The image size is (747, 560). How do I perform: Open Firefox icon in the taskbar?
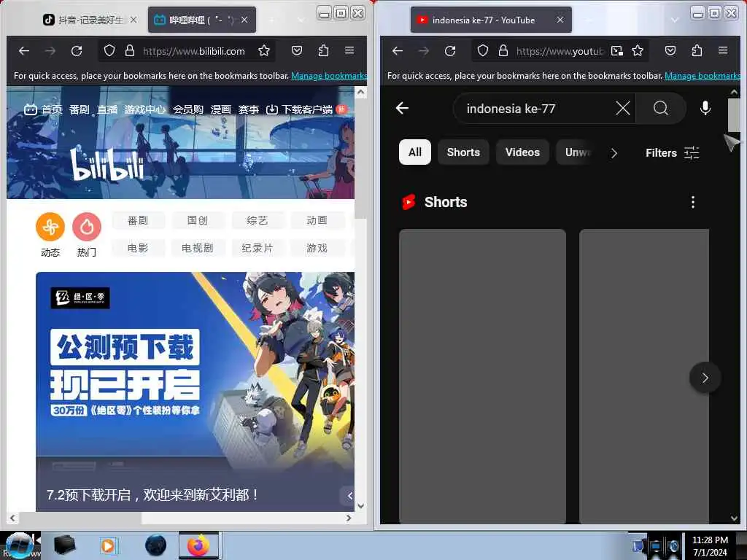198,545
